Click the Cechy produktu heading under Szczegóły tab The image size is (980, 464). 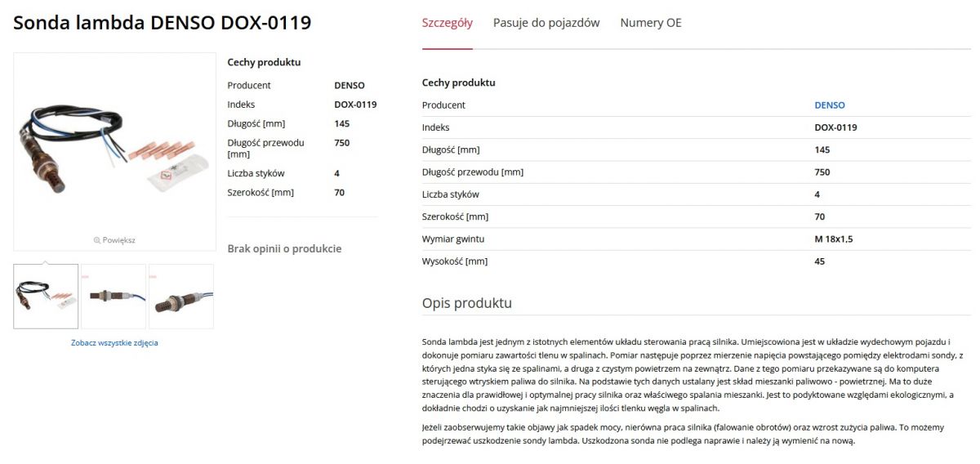[x=459, y=83]
